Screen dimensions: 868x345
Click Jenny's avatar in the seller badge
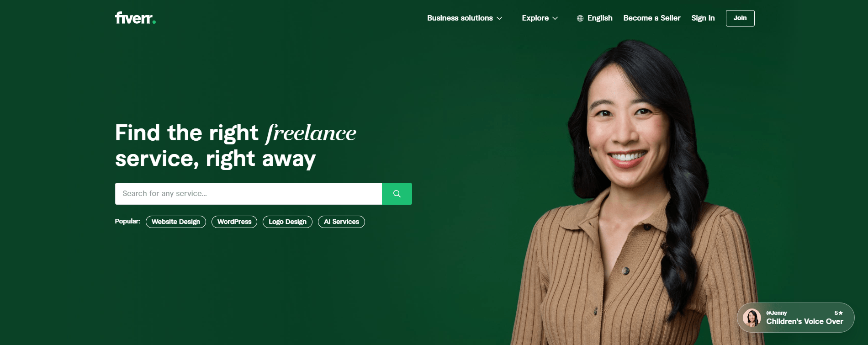(x=752, y=318)
